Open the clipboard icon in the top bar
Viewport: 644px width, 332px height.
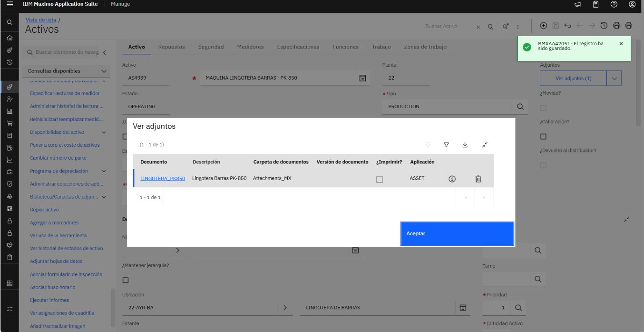595,4
